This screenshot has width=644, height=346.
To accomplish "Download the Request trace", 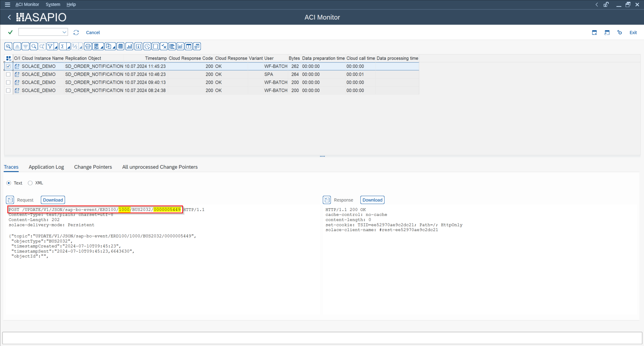I will point(53,200).
